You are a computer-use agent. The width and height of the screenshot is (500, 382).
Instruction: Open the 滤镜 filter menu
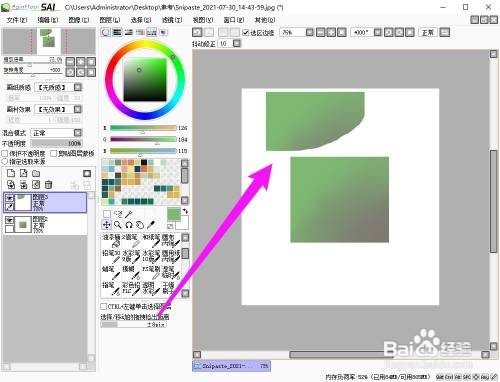[172, 20]
